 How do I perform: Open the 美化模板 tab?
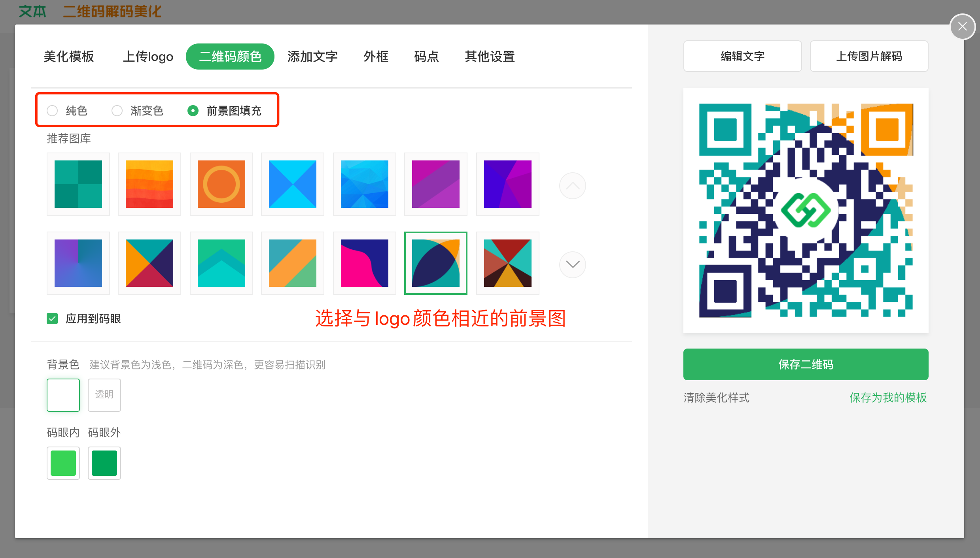click(69, 57)
